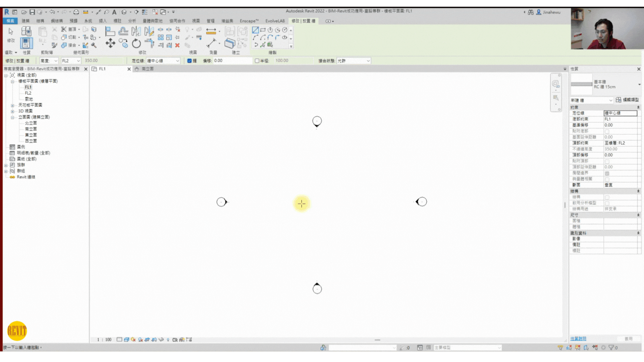Viewport: 644px width, 362px height.
Task: Expand the 3D 視圖 tree node
Action: [x=13, y=111]
